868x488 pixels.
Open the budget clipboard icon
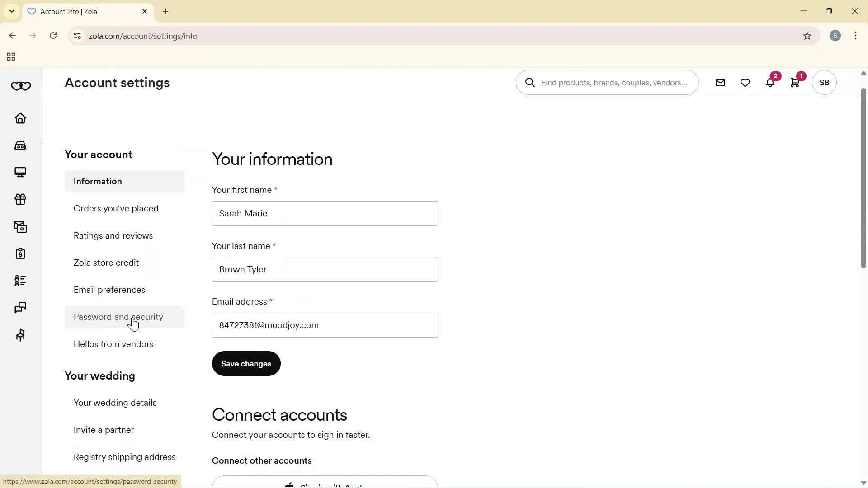pos(20,253)
